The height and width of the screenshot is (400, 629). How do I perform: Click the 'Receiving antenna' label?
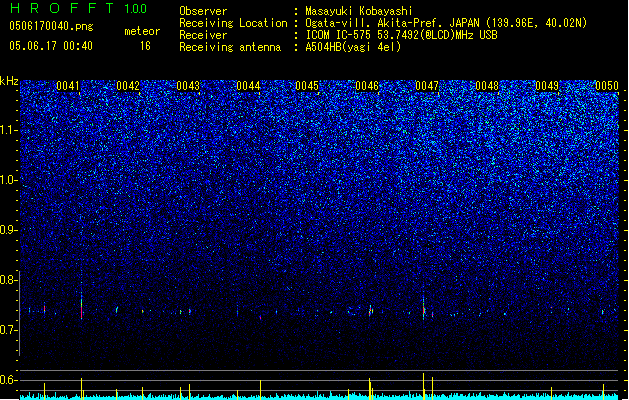[230, 47]
